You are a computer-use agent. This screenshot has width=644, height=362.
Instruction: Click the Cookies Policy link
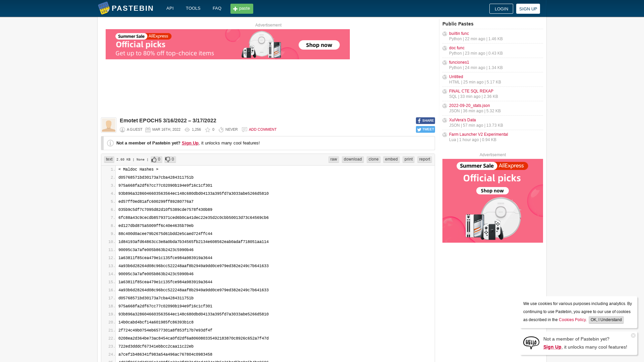click(x=572, y=320)
